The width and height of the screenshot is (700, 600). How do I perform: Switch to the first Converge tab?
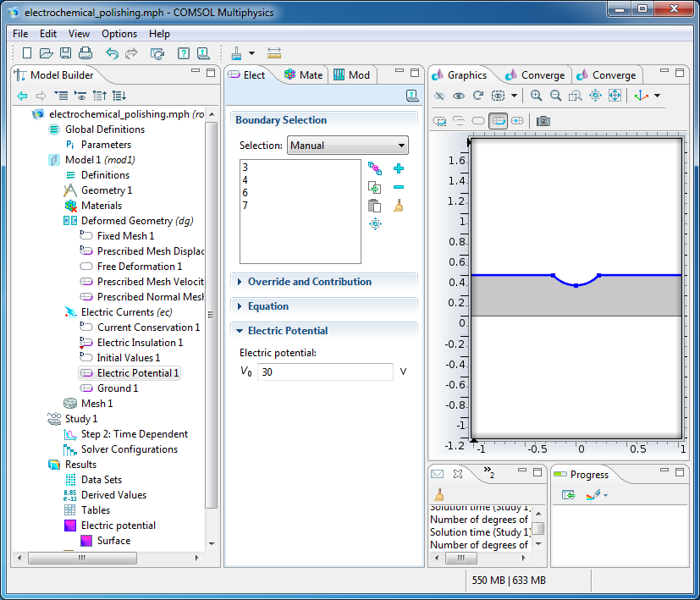(x=535, y=75)
